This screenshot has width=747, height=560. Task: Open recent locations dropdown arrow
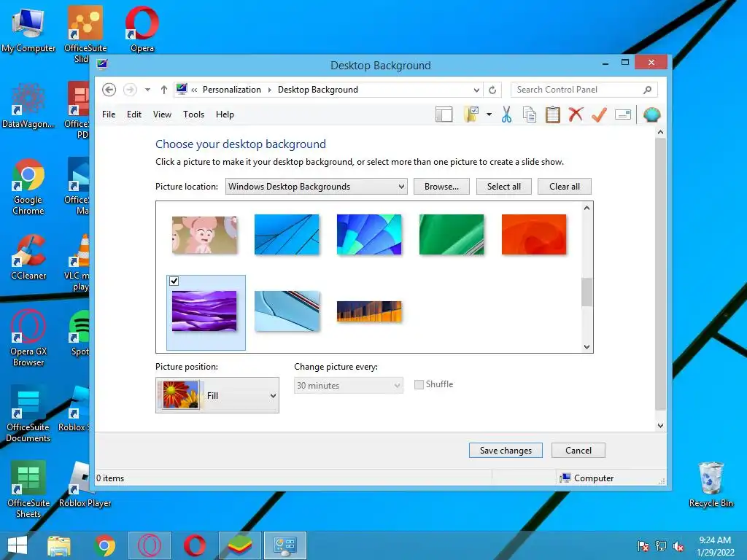click(147, 90)
